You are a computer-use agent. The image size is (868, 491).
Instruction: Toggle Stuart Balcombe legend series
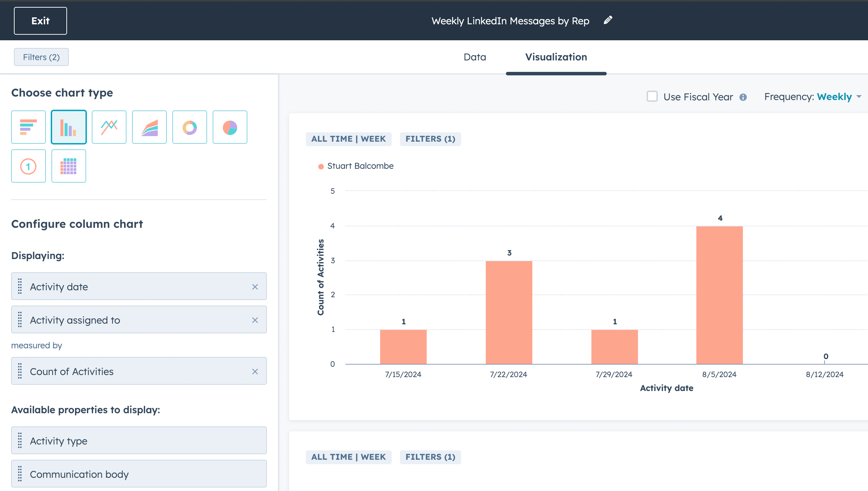356,166
